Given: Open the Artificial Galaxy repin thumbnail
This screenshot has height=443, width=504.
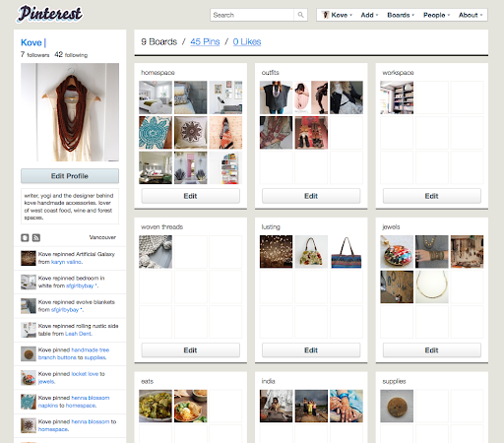Looking at the screenshot, I should [29, 258].
